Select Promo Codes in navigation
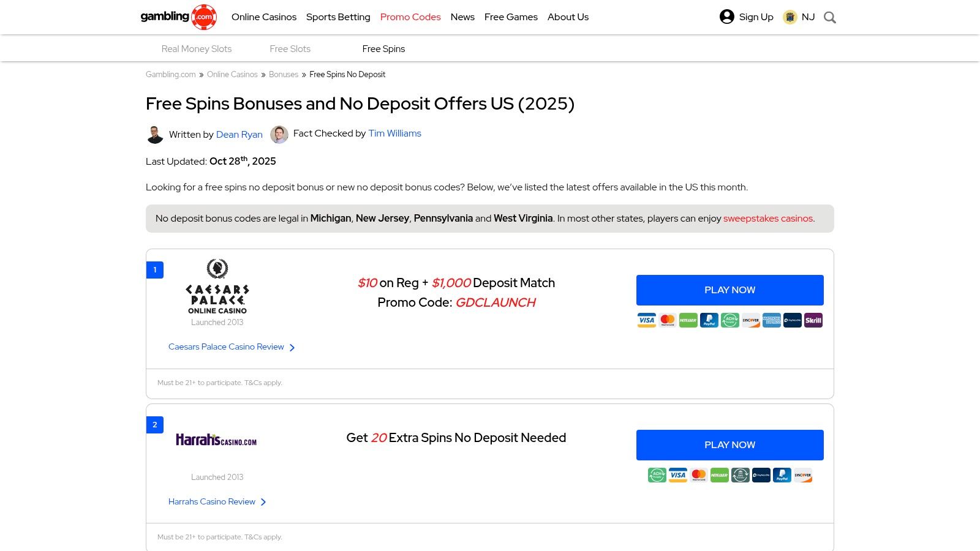 (410, 17)
